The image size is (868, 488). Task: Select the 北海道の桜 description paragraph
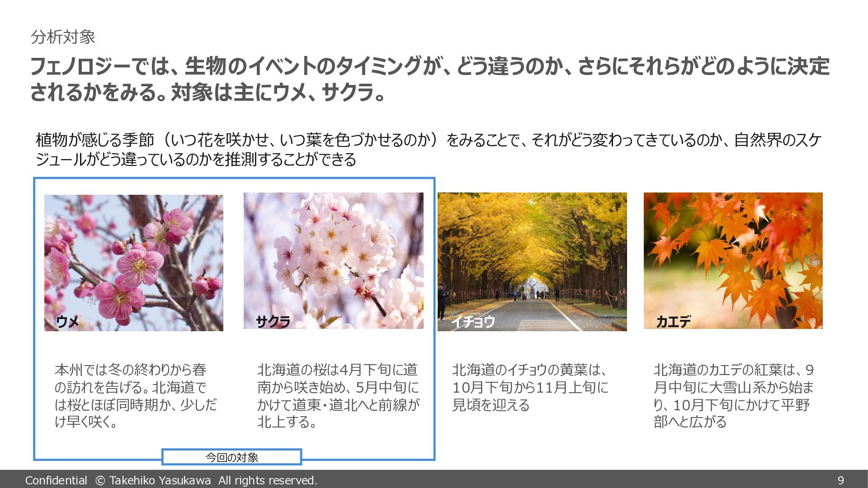tap(338, 396)
